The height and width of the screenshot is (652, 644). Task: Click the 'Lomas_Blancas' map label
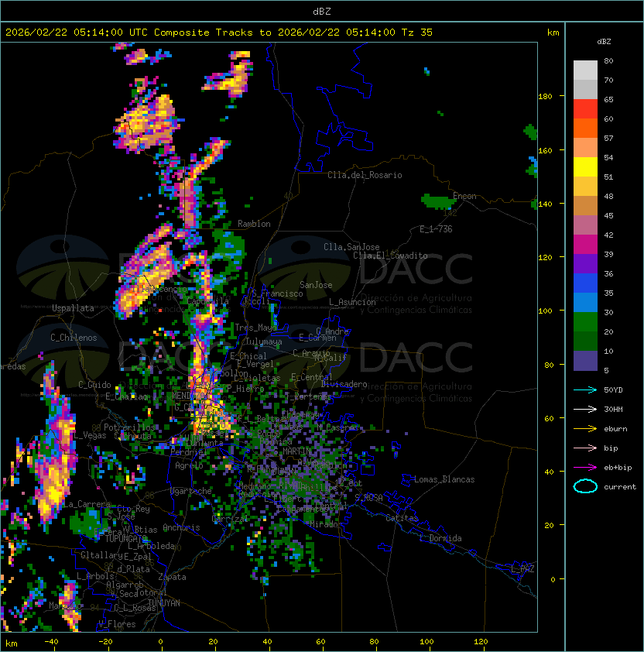tap(444, 479)
